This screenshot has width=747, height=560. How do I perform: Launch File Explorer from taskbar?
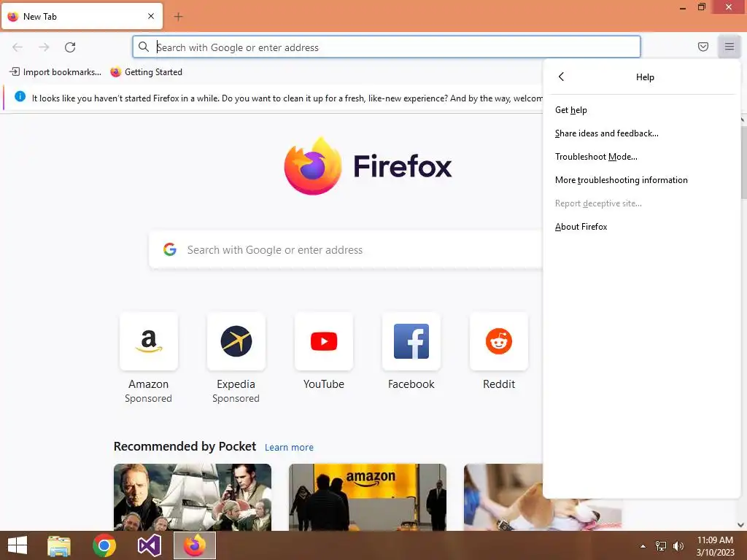tap(59, 545)
